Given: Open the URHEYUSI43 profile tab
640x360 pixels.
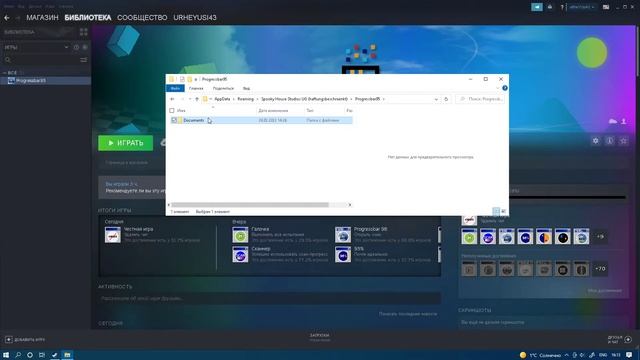Looking at the screenshot, I should point(195,18).
